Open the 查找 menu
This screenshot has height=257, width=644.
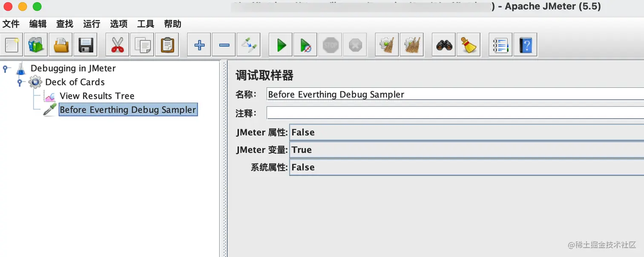(x=65, y=24)
